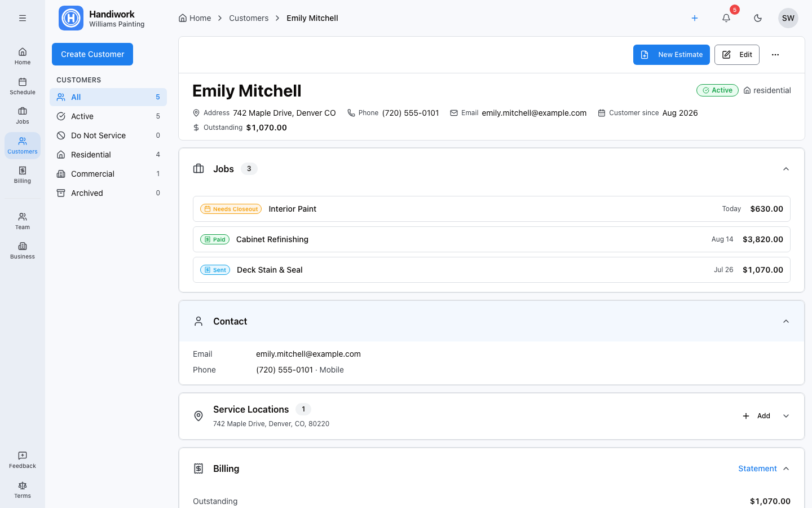Click the Contact section person icon
The image size is (812, 508).
coord(198,321)
